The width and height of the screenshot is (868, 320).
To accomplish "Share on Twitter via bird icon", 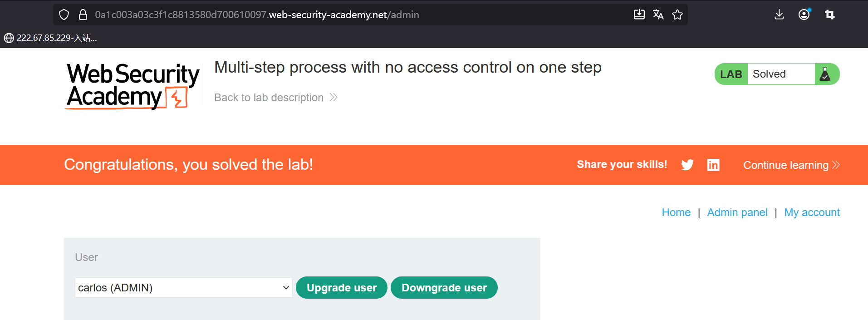I will [x=687, y=165].
